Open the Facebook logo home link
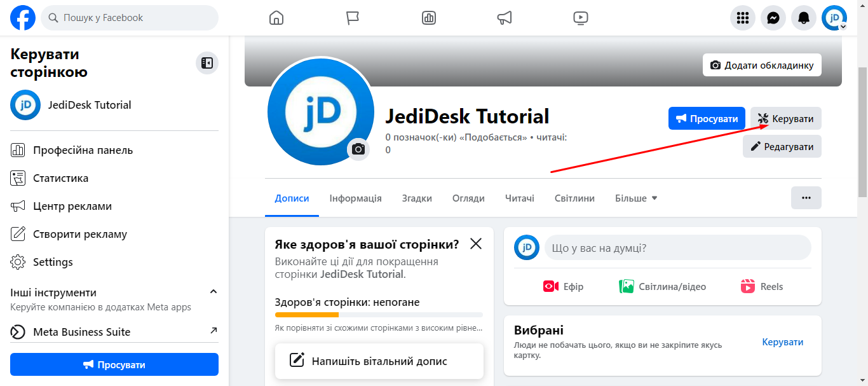Image resolution: width=868 pixels, height=386 pixels. point(23,18)
